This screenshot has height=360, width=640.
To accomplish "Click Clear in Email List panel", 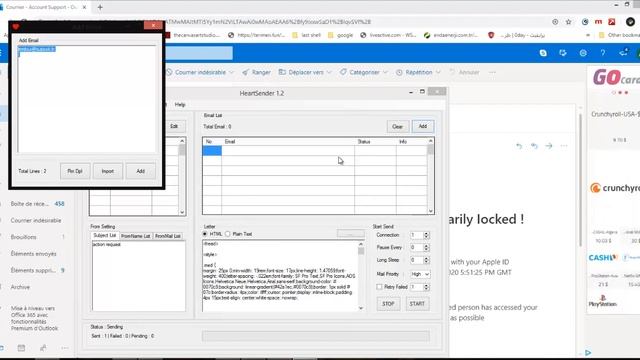I will (x=397, y=127).
